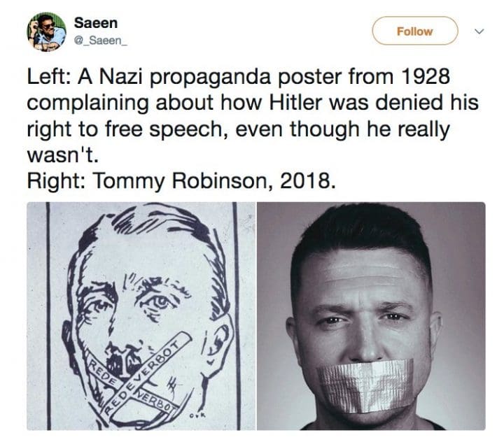Click the Follow button

click(x=414, y=31)
